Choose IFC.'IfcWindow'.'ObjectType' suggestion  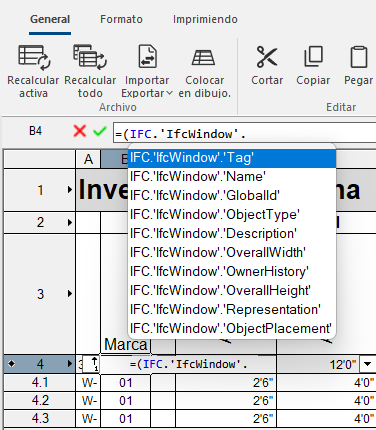[232, 215]
